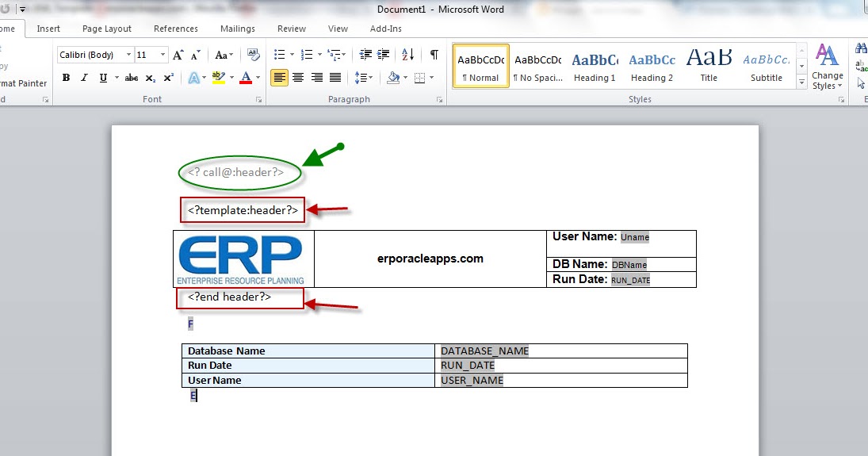This screenshot has width=868, height=456.
Task: Grow font size
Action: tap(178, 55)
